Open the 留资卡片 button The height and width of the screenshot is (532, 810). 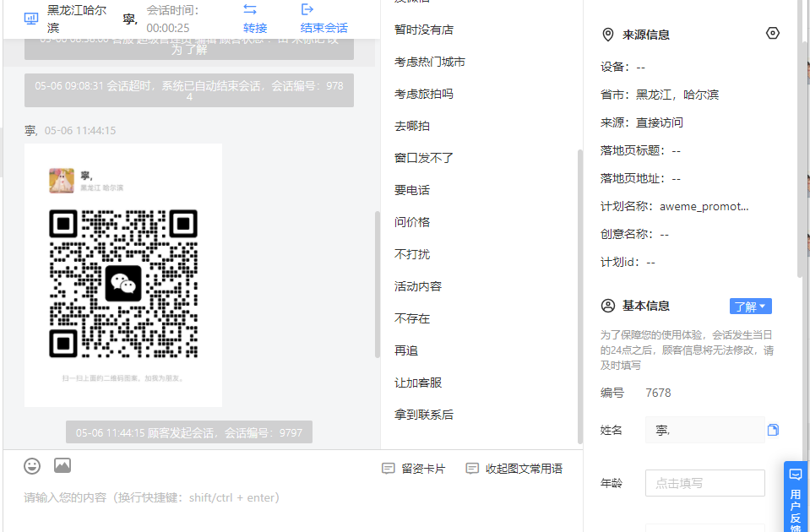tap(413, 469)
